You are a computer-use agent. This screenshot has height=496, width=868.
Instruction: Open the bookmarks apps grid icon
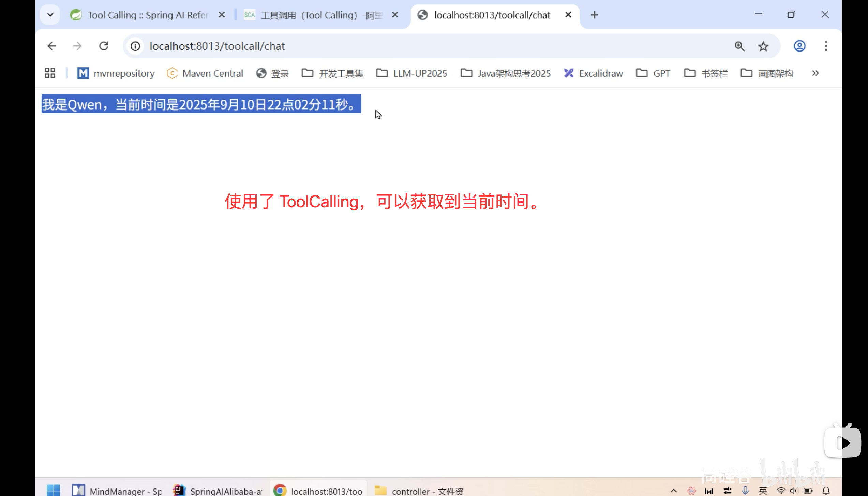point(49,73)
